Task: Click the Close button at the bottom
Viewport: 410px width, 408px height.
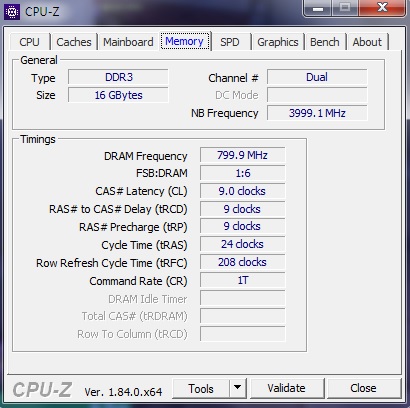Action: click(x=363, y=388)
